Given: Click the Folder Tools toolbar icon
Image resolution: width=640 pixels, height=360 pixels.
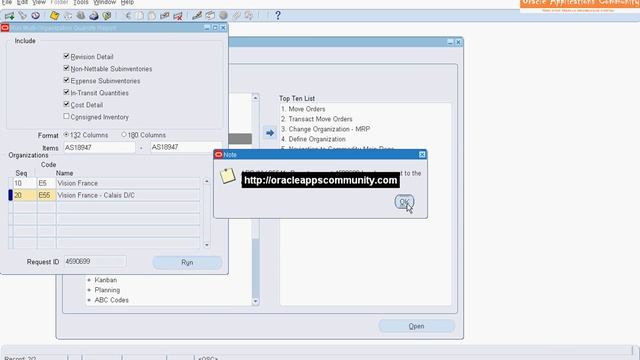Looking at the screenshot, I should coord(249,16).
